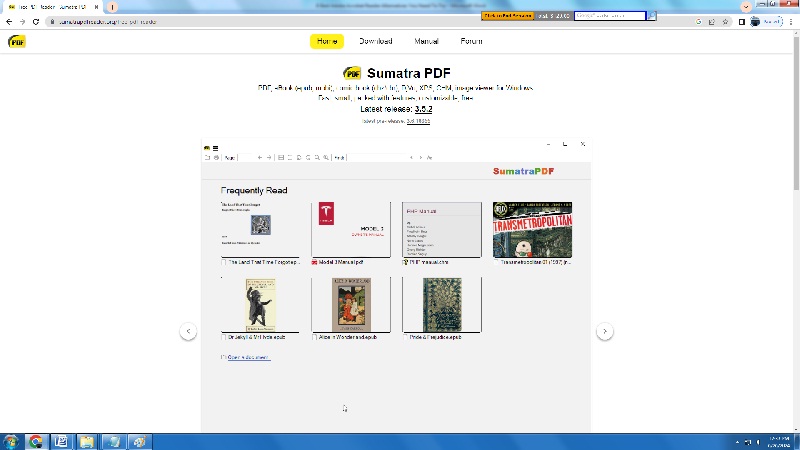This screenshot has height=450, width=800.
Task: Open the Windows Start menu
Action: (11, 442)
